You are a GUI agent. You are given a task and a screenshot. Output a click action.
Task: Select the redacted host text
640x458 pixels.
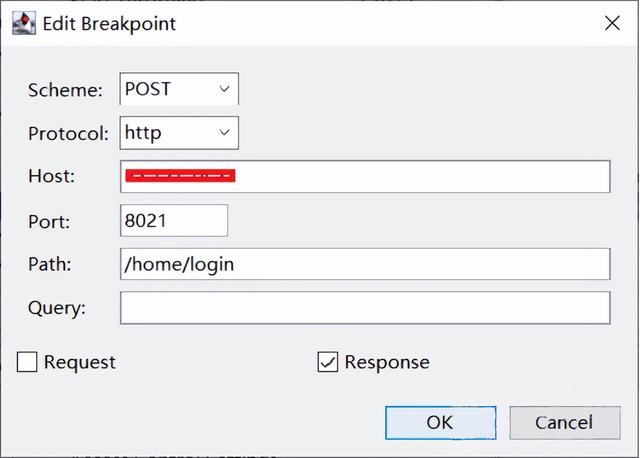(180, 176)
